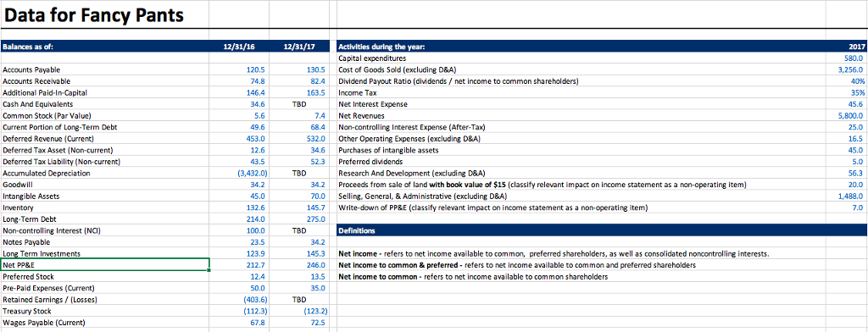868x332 pixels.
Task: Click the 'Dividend Payout Ratio' label
Action: 581,81
